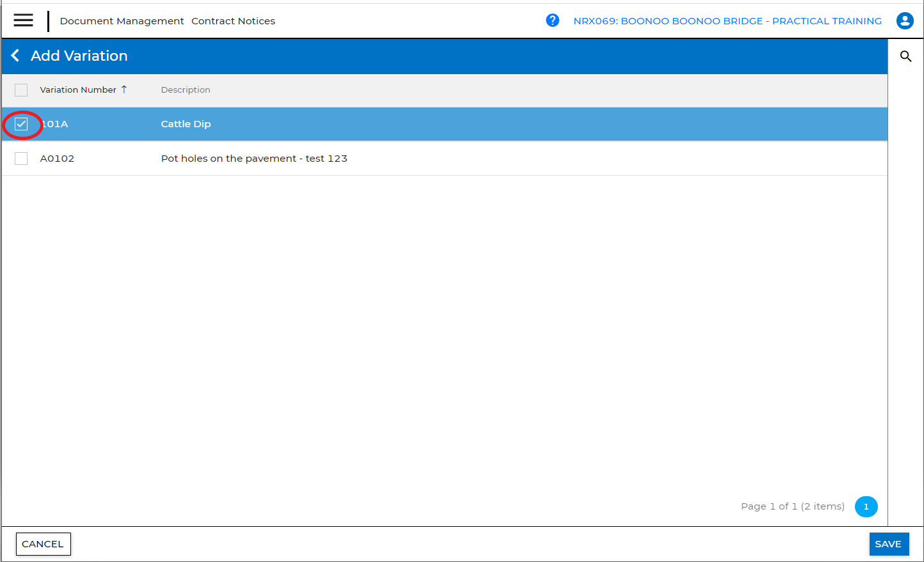924x562 pixels.
Task: Go to page 1 in pagination
Action: click(x=866, y=506)
